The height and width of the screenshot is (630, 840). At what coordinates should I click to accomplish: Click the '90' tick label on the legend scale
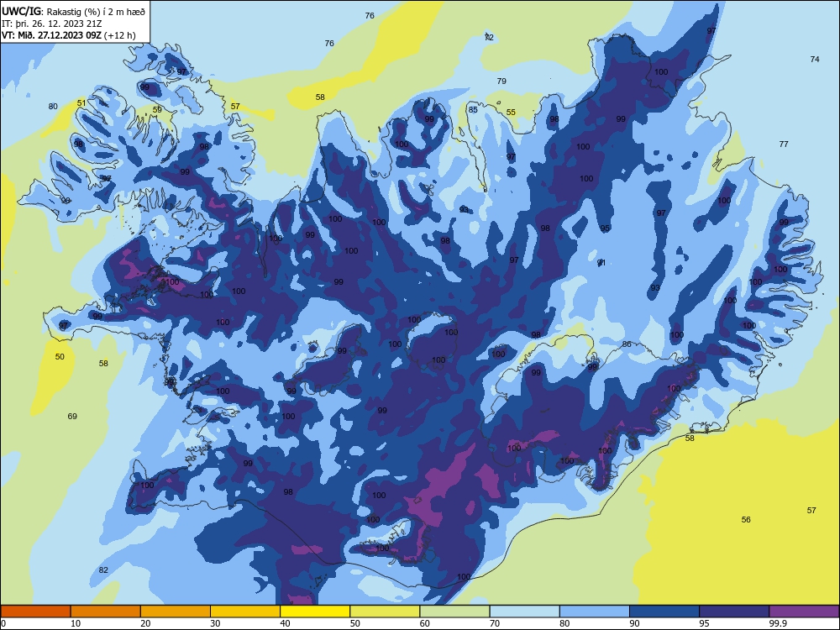click(634, 623)
